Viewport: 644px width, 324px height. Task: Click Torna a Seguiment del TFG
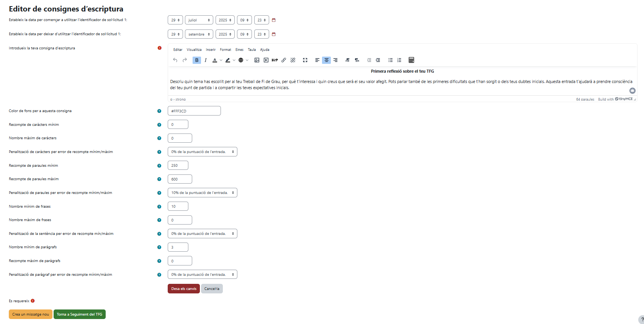coord(79,314)
